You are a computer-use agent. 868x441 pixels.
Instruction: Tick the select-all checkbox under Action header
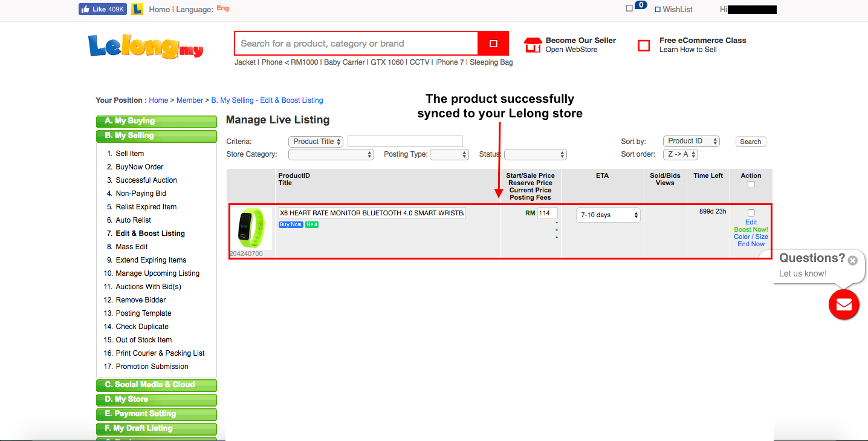(x=751, y=185)
